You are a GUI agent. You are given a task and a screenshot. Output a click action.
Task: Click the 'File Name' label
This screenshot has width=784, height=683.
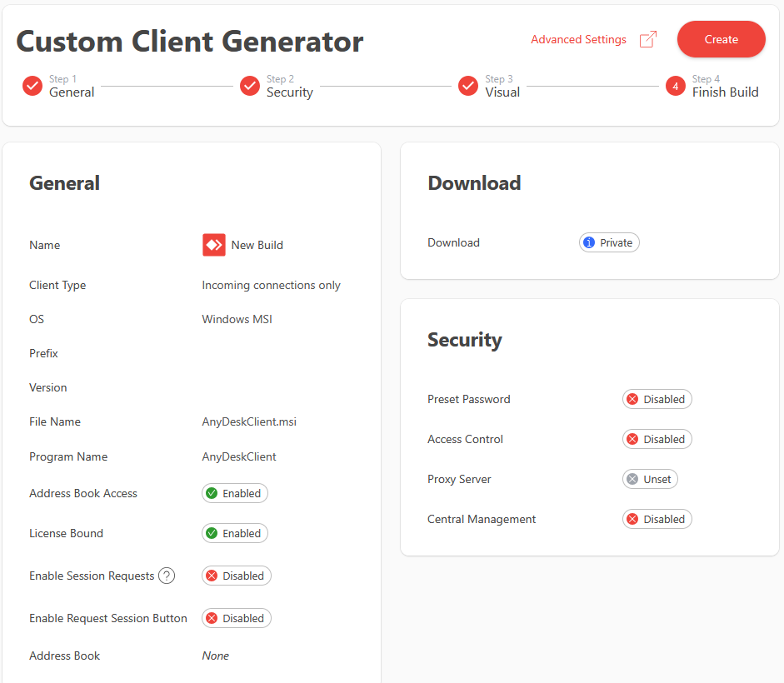pos(55,421)
